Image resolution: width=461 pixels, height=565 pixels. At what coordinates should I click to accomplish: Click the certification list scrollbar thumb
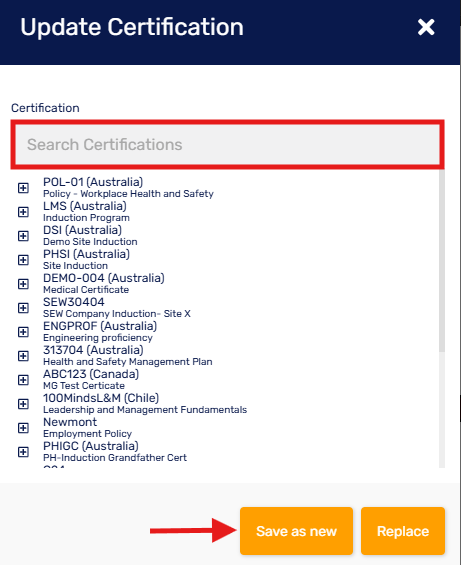pos(442,261)
